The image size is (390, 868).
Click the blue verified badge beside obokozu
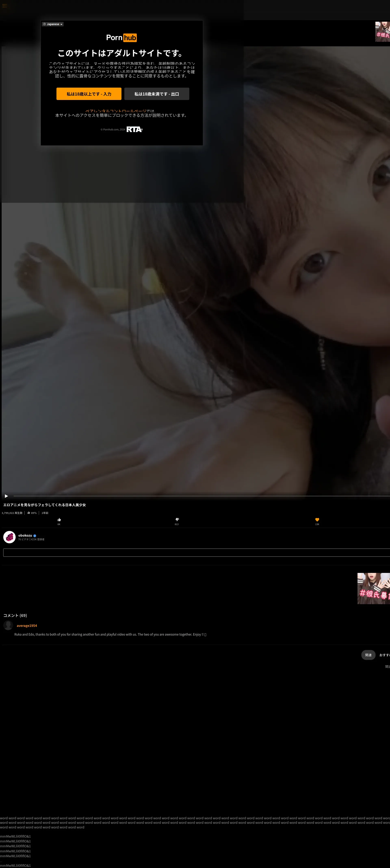pyautogui.click(x=35, y=536)
